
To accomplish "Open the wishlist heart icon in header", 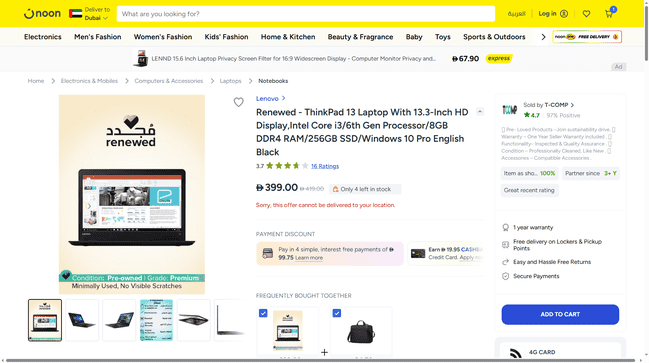I will point(586,14).
